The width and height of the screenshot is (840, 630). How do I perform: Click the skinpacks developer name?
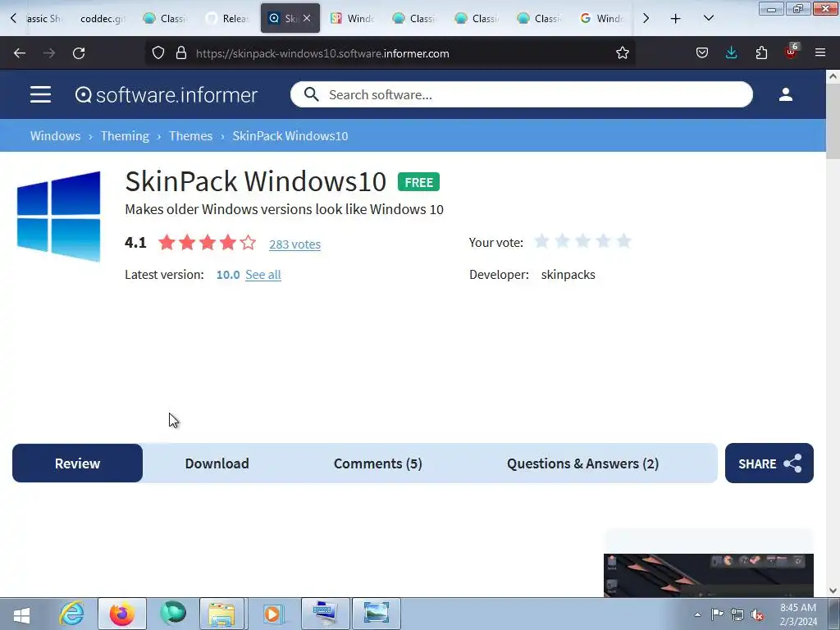[x=568, y=275]
